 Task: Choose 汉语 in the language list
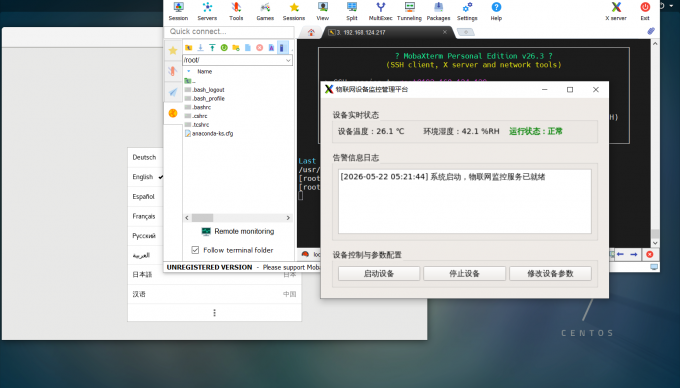[214, 294]
